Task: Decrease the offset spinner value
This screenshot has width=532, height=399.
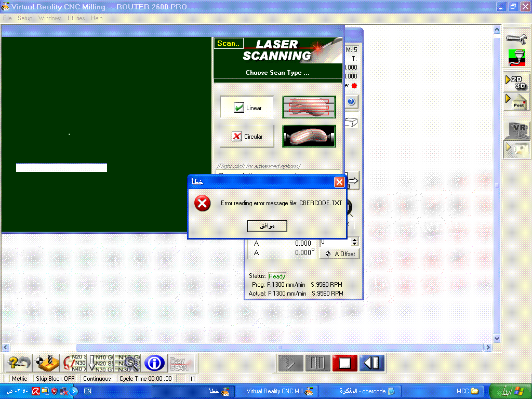Action: point(354,244)
